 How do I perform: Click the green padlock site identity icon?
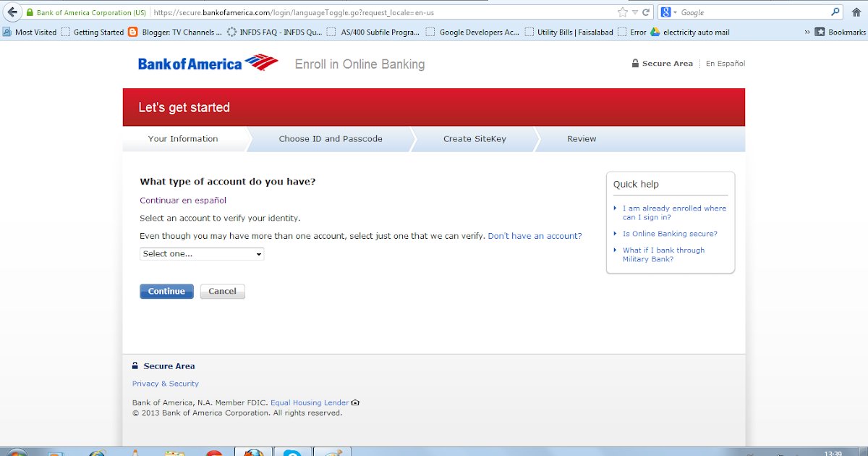click(30, 13)
